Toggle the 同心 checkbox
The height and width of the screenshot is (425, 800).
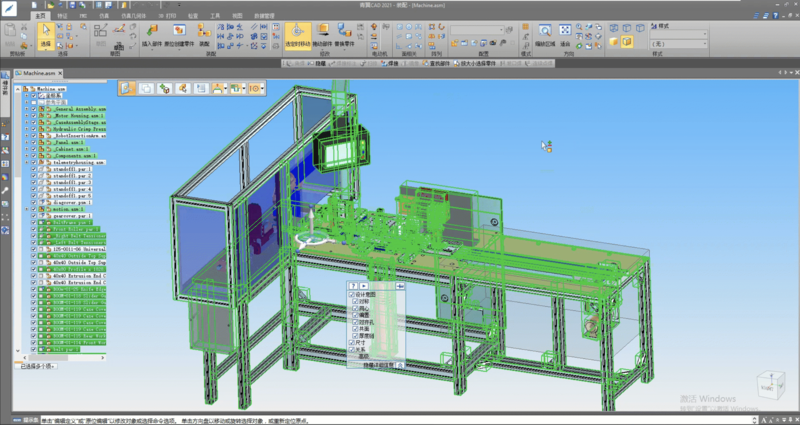356,308
